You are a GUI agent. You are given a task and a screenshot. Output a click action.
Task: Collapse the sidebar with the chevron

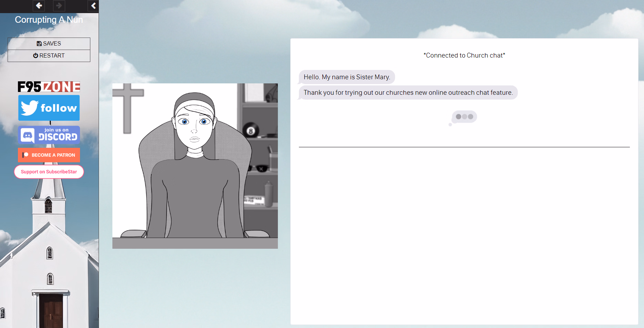93,6
